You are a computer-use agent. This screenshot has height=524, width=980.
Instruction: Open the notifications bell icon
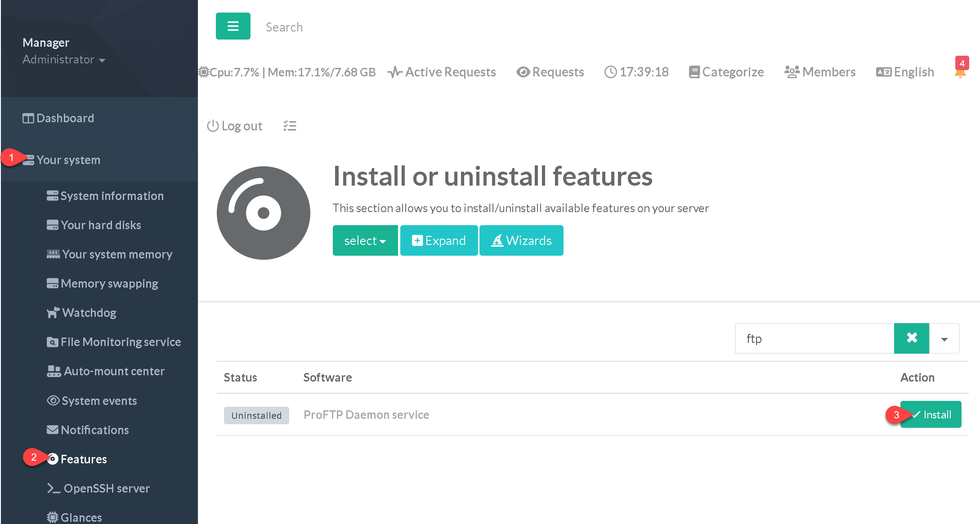960,72
